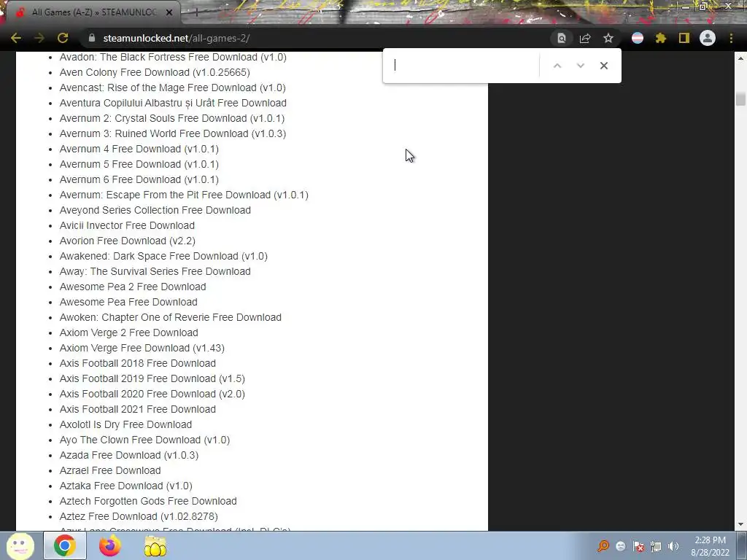The image size is (747, 560).
Task: Close the All Games (A-Z) tab
Action: tap(169, 12)
